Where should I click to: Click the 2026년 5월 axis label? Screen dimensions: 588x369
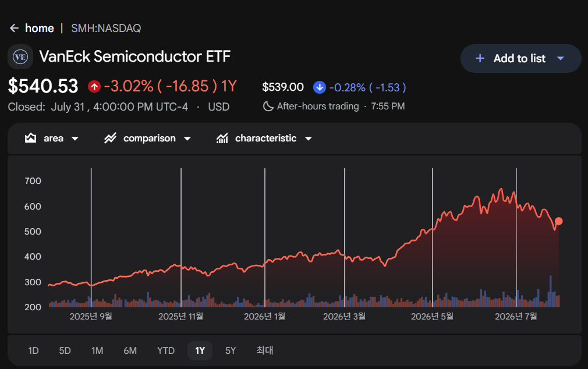coord(433,317)
